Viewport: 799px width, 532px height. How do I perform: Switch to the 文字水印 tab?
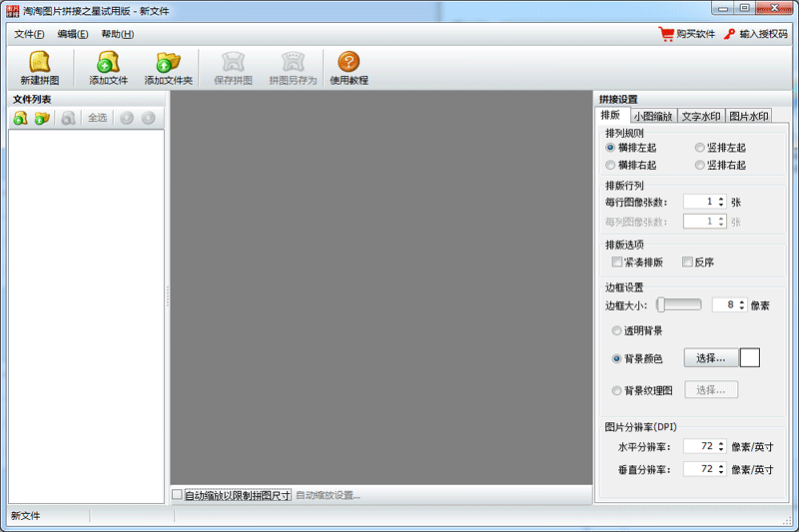point(701,116)
